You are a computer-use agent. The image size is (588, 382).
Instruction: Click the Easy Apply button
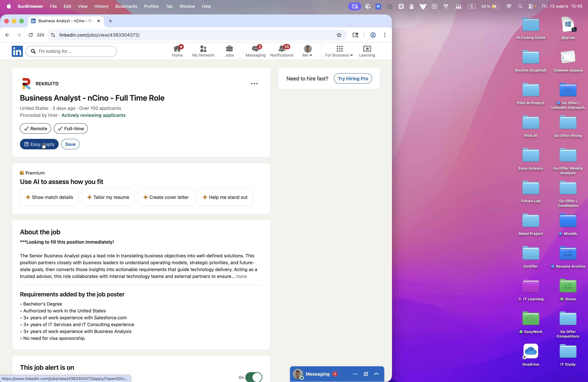coord(39,144)
